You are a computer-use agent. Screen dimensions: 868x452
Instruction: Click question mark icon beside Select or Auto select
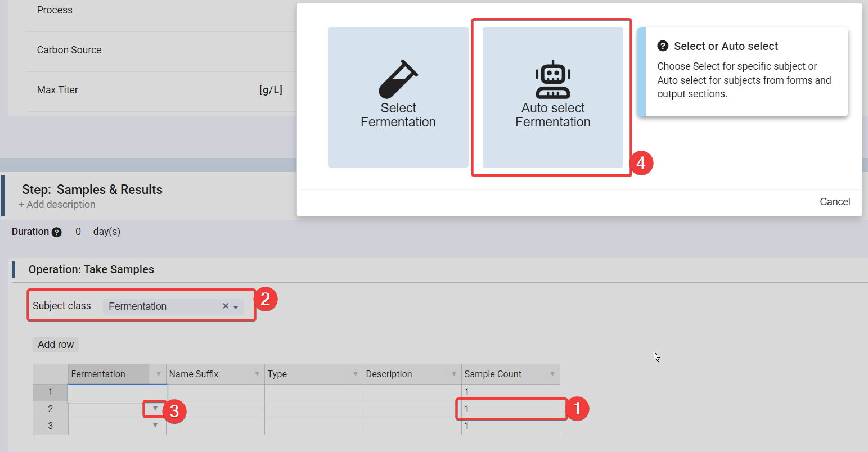[663, 46]
